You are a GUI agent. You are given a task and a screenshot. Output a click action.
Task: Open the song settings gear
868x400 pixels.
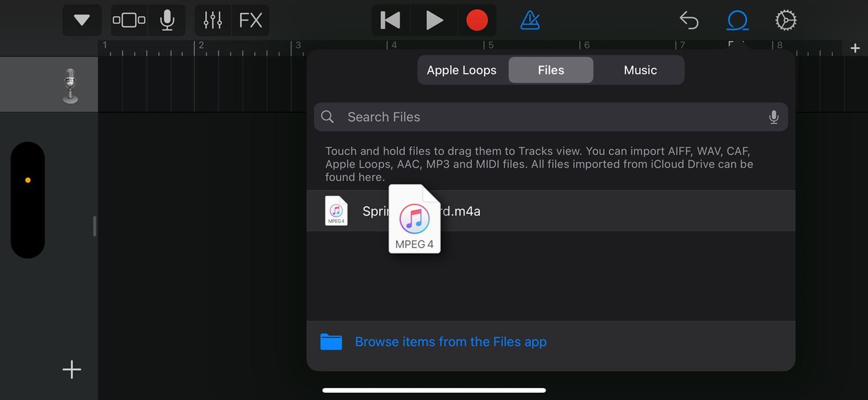[786, 20]
